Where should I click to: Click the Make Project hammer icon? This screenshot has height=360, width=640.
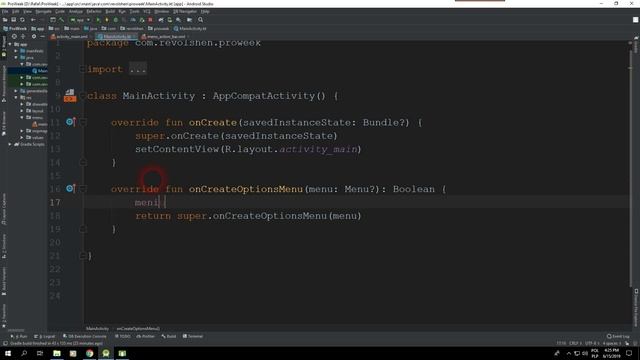pos(62,20)
